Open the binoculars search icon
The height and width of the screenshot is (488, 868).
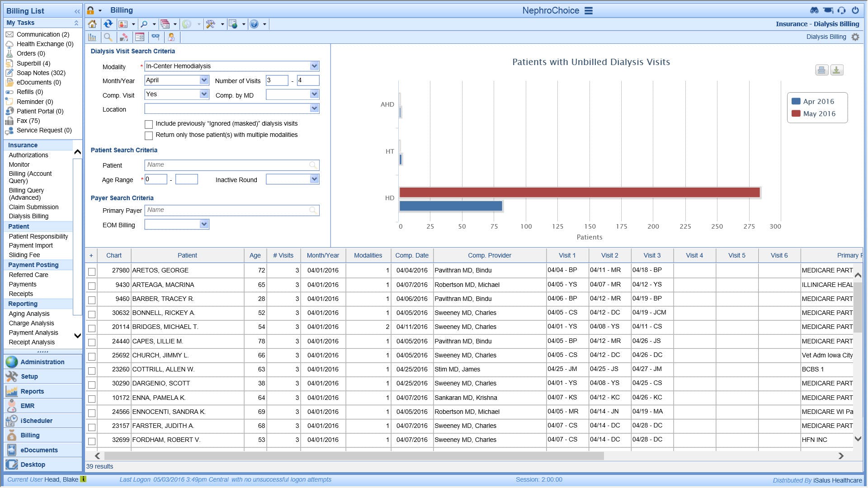814,10
